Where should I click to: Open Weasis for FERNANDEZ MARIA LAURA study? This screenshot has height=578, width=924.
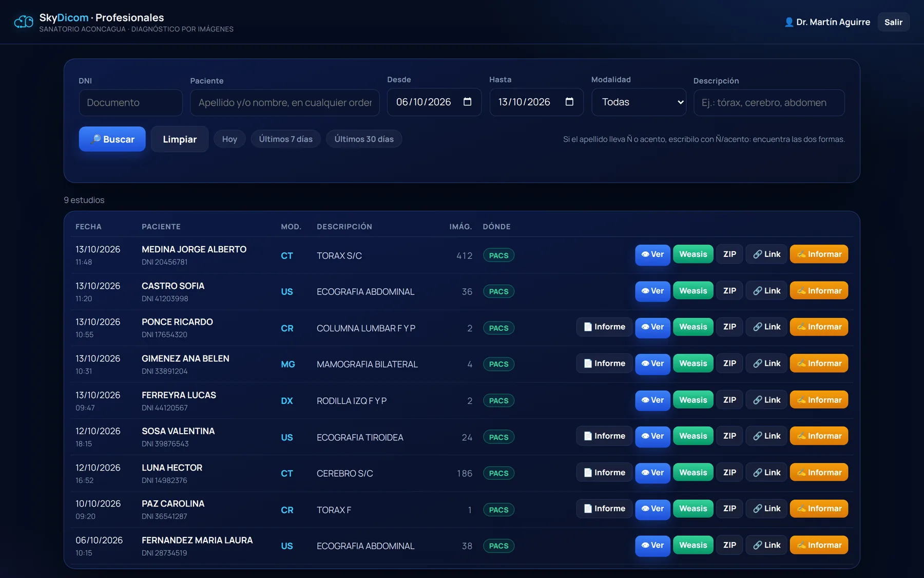[693, 545]
